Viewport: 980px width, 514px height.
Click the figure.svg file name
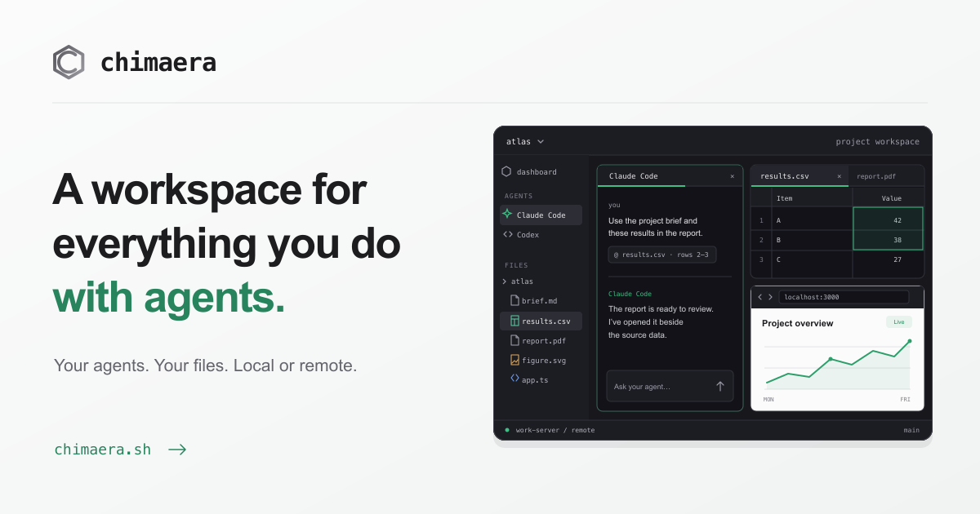click(544, 361)
